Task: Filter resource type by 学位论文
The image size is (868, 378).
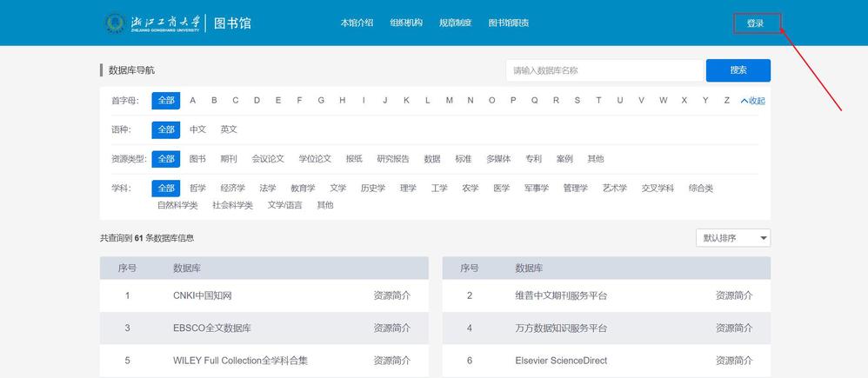Action: [315, 159]
